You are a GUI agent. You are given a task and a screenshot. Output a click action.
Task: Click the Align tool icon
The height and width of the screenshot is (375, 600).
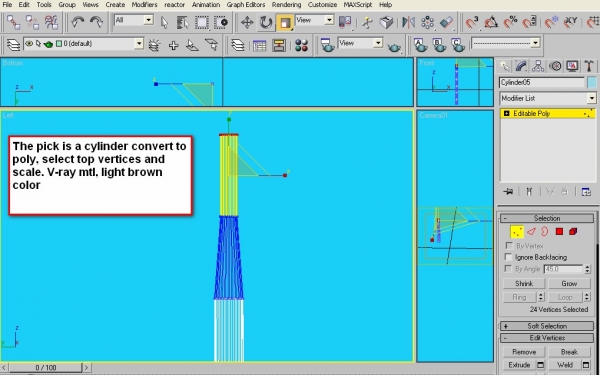click(446, 22)
